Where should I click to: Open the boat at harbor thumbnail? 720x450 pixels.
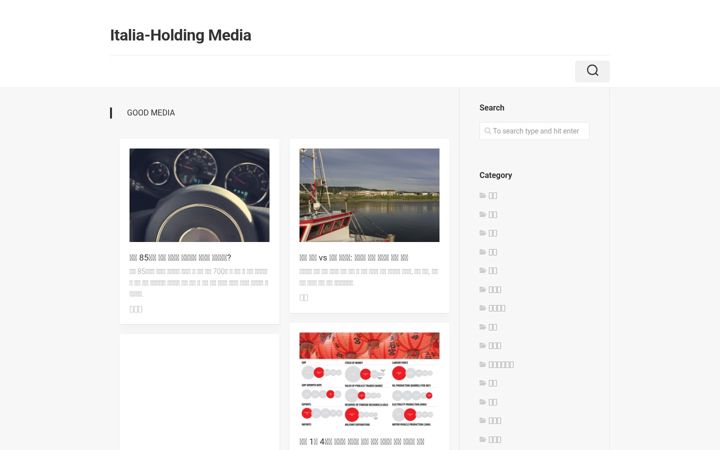[x=369, y=195]
